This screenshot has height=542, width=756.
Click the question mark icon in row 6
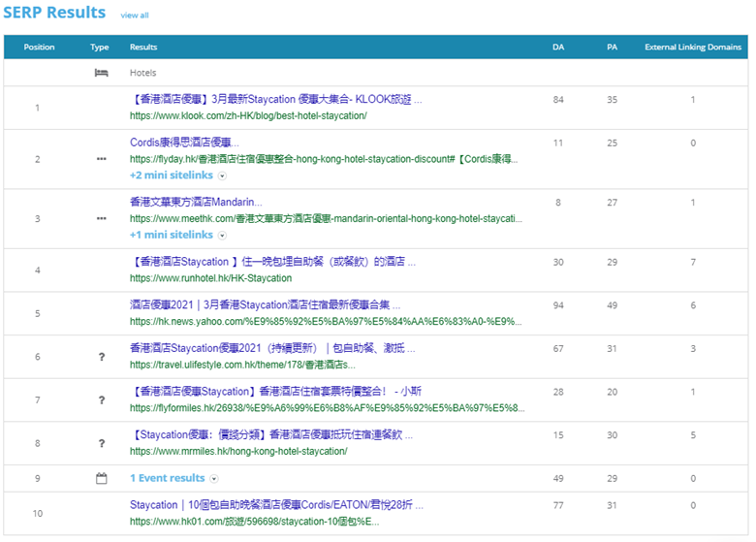tap(102, 357)
